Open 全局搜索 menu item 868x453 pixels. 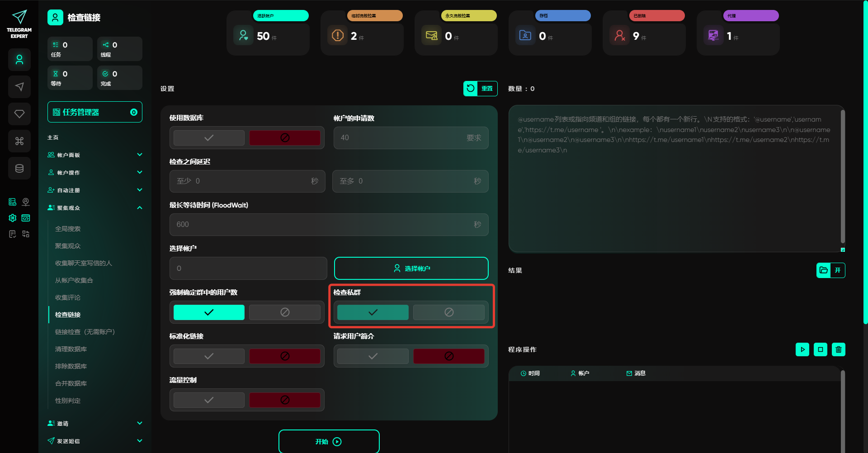tap(68, 229)
